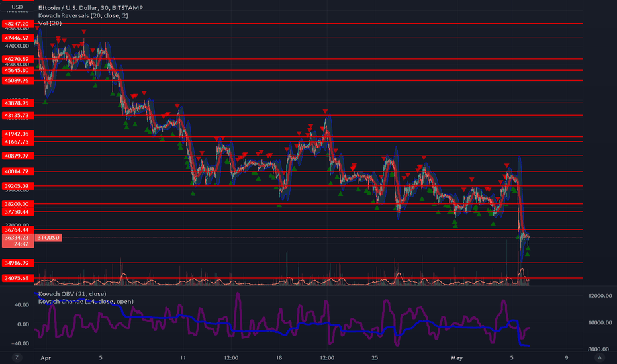Click the 40.00 Chande scale value

click(x=22, y=305)
